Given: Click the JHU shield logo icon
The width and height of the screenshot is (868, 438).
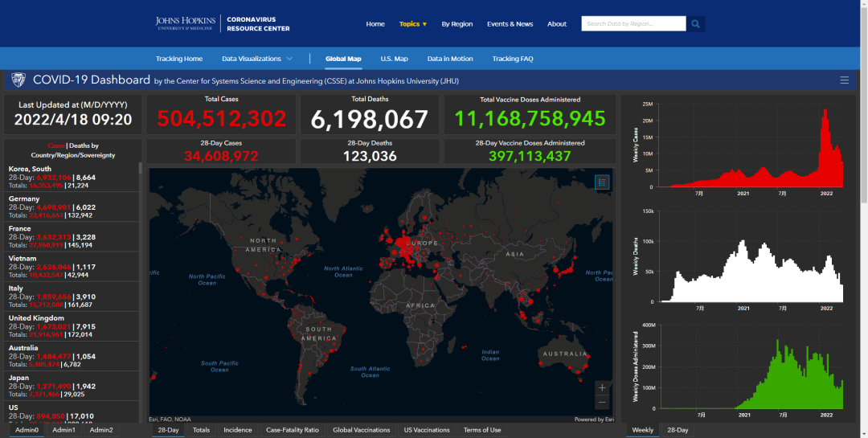Looking at the screenshot, I should [18, 80].
